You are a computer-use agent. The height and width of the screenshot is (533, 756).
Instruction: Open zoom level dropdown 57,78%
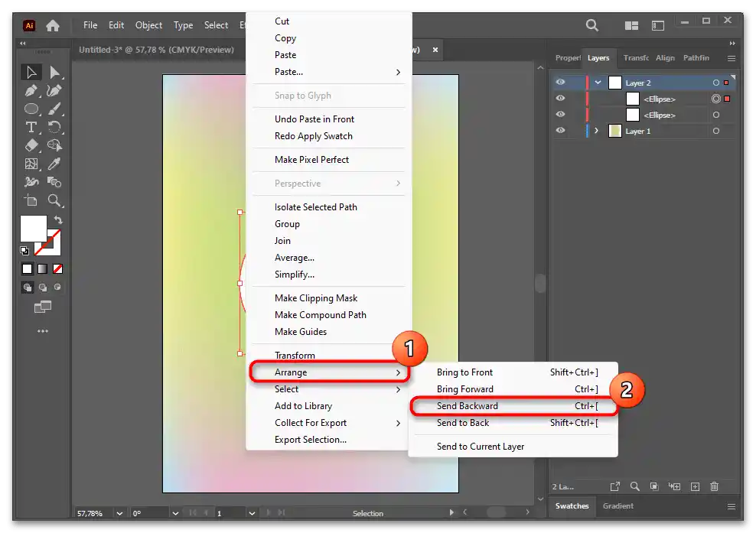[x=119, y=513]
